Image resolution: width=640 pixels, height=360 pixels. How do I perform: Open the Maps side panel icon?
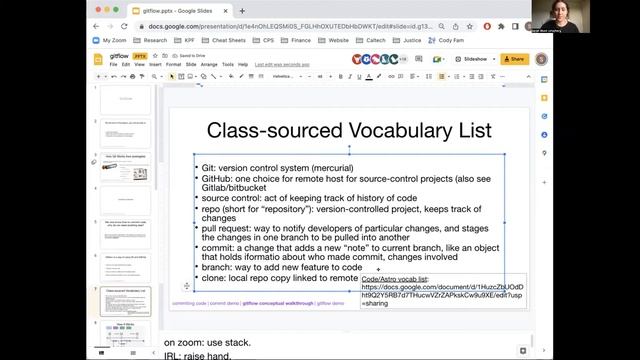[544, 153]
